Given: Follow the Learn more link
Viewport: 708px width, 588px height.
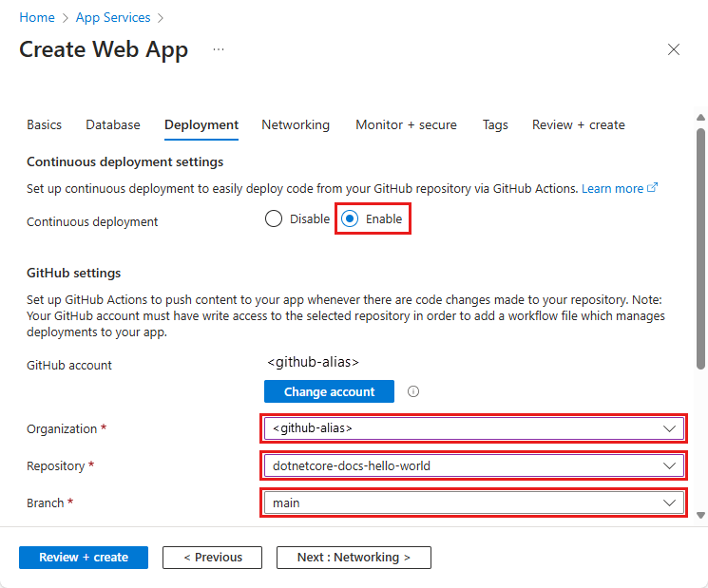Looking at the screenshot, I should (x=612, y=188).
